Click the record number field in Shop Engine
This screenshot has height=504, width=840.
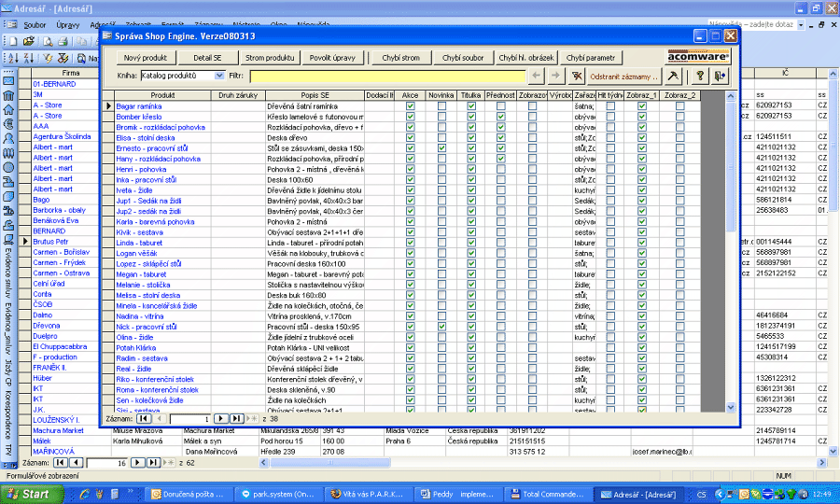point(190,419)
